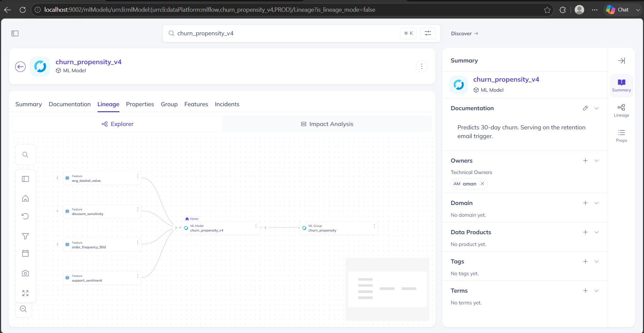Image resolution: width=644 pixels, height=333 pixels.
Task: Open churn_propensity_v4 link in Summary panel
Action: [506, 80]
